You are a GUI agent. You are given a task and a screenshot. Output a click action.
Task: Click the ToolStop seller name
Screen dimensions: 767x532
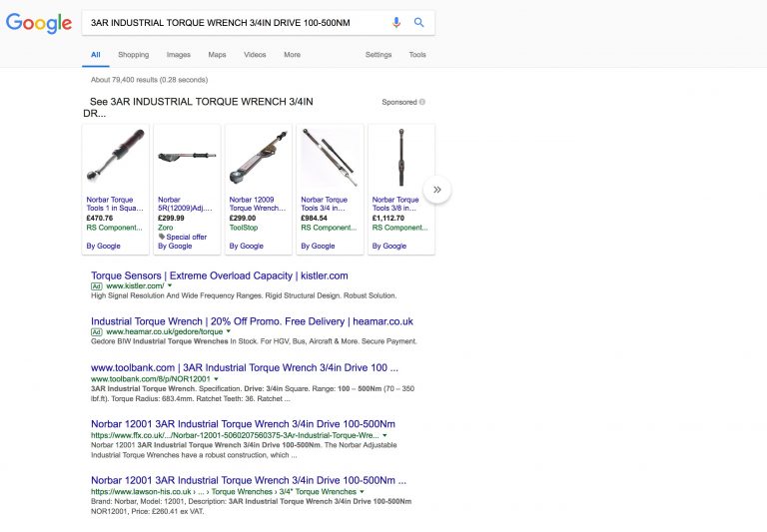pyautogui.click(x=244, y=228)
